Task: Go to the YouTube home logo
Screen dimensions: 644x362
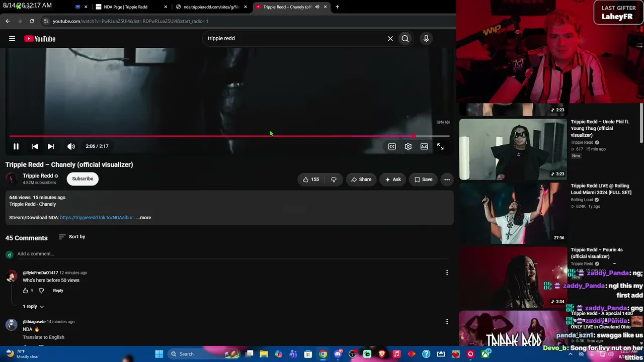Action: coord(40,39)
